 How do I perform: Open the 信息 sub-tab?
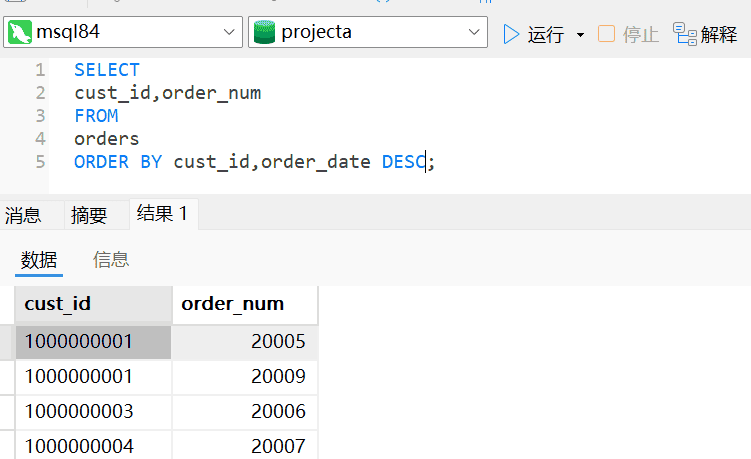[111, 260]
